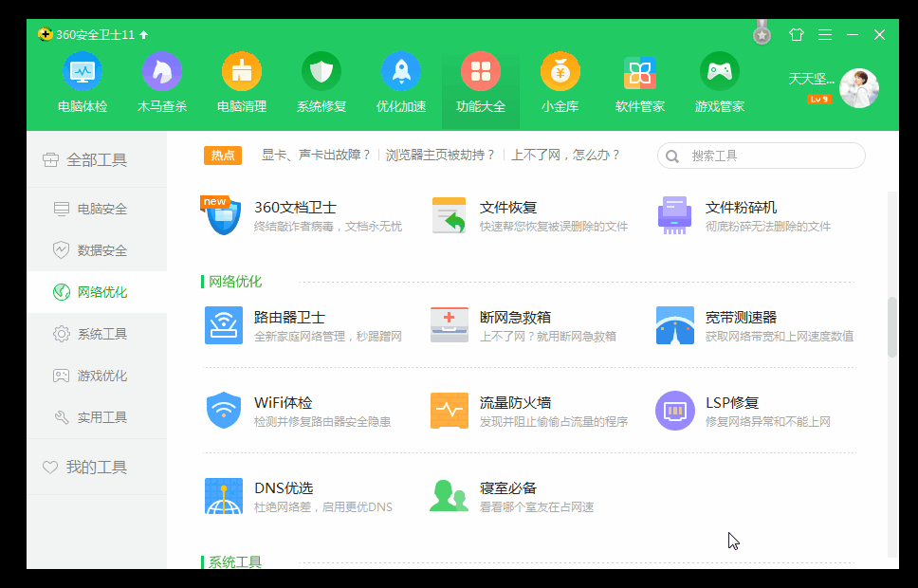Select 网络优化 category
The image size is (918, 588).
(97, 292)
